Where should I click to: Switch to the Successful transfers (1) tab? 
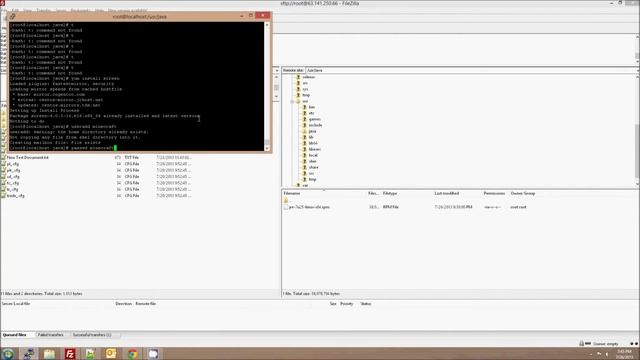(92, 335)
